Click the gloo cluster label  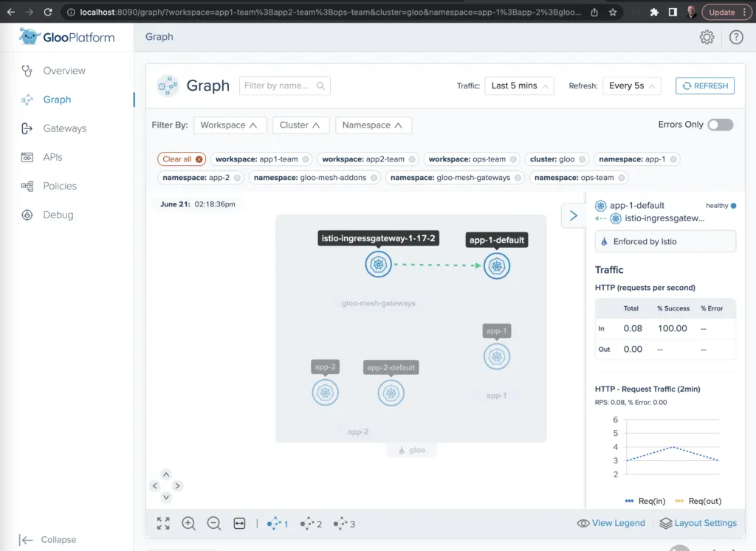(411, 450)
